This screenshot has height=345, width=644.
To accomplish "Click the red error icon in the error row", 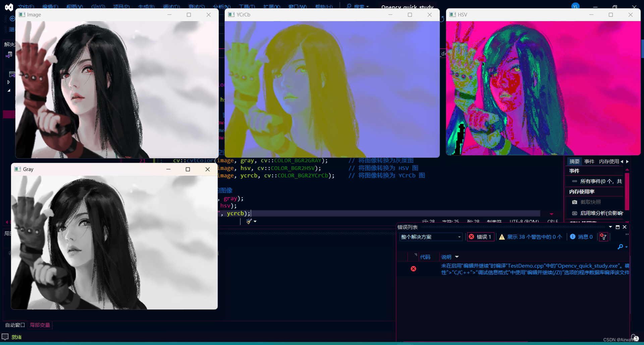I will (x=414, y=269).
